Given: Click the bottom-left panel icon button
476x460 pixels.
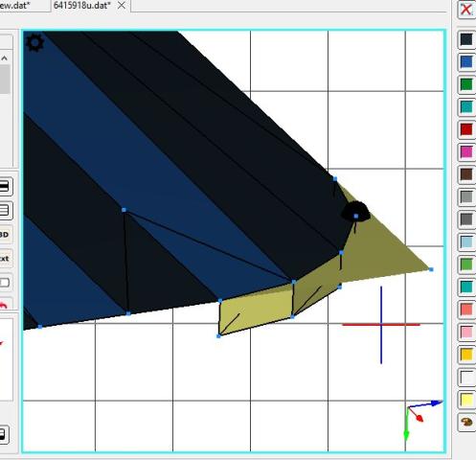Looking at the screenshot, I should pyautogui.click(x=3, y=435).
